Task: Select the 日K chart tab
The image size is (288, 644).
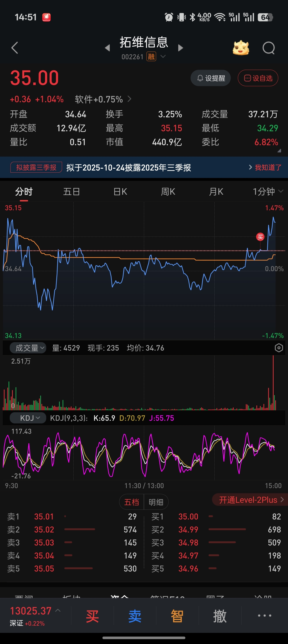Action: click(x=120, y=192)
